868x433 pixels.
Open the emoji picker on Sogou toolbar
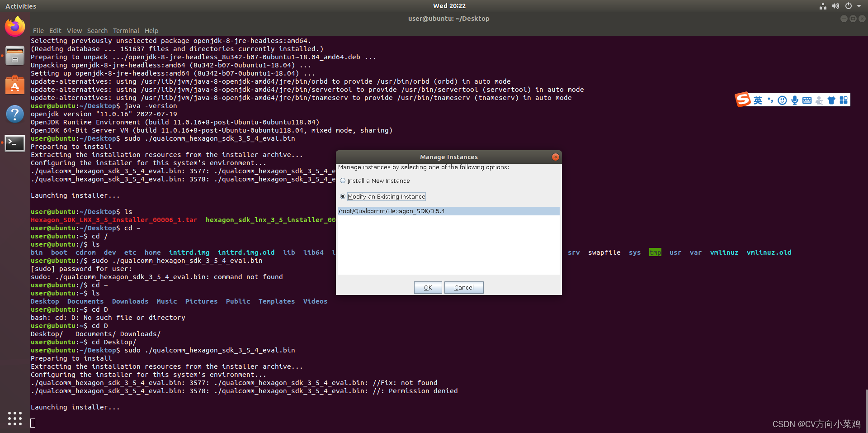[x=782, y=100]
